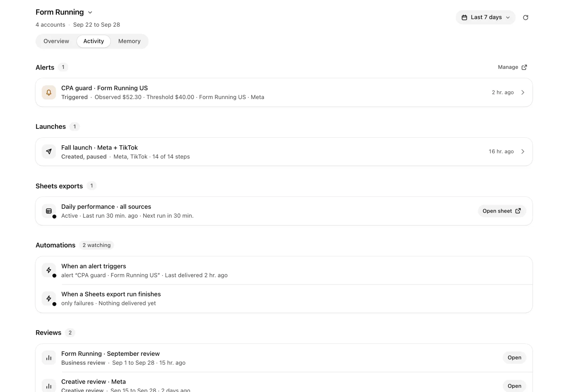This screenshot has width=568, height=392.
Task: Click the refresh icon near date range
Action: click(525, 17)
